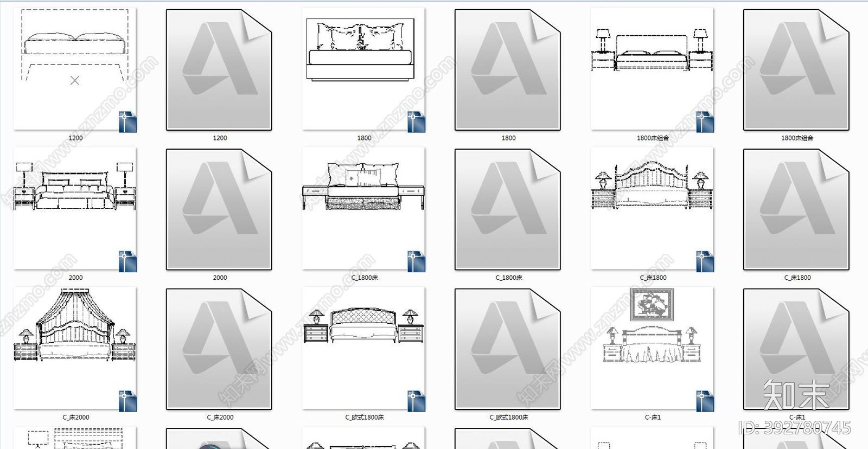Screen dimensions: 868x449
Task: Select the C_床2000 file with Autodesk icon
Action: point(219,349)
